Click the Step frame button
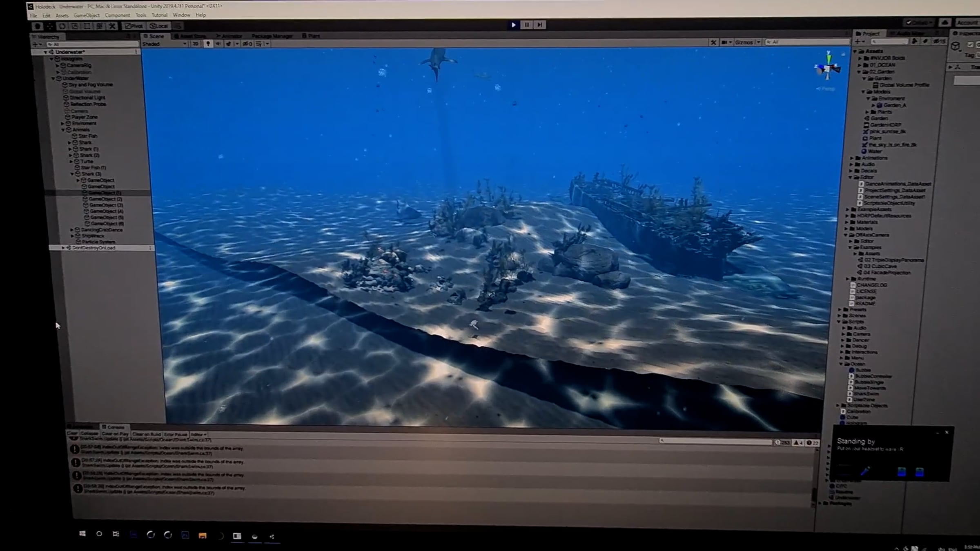The height and width of the screenshot is (551, 980). 540,25
